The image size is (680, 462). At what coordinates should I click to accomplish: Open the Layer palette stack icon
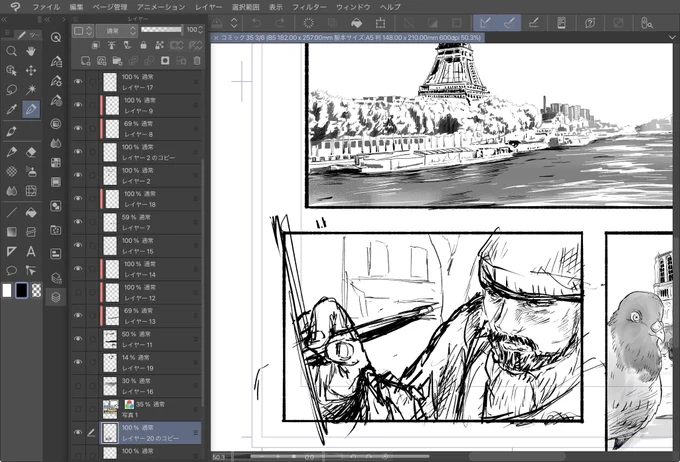pyautogui.click(x=56, y=297)
